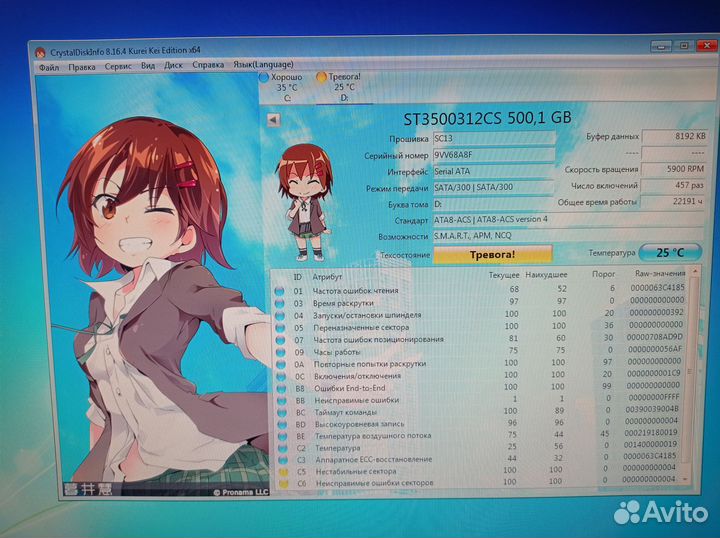720x538 pixels.
Task: Click the Стандарт field ATA8-ACS
Action: pyautogui.click(x=568, y=219)
